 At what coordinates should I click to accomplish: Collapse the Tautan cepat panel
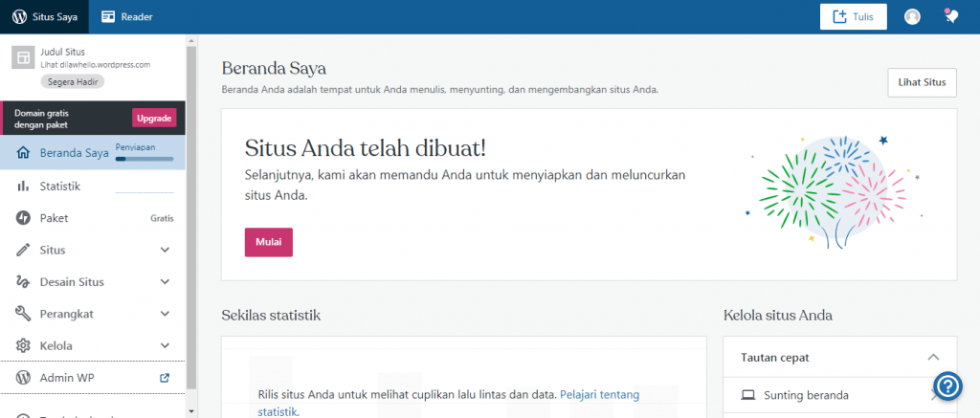[933, 357]
